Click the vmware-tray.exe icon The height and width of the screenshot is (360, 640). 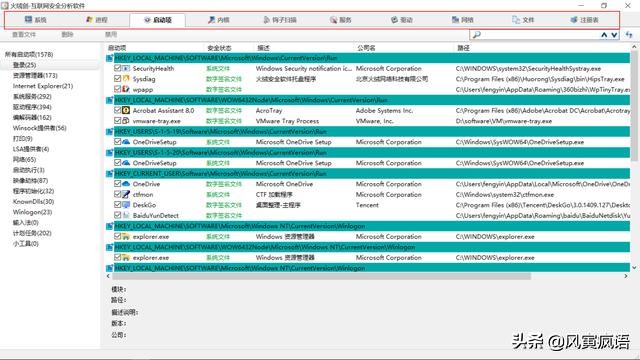[126, 121]
